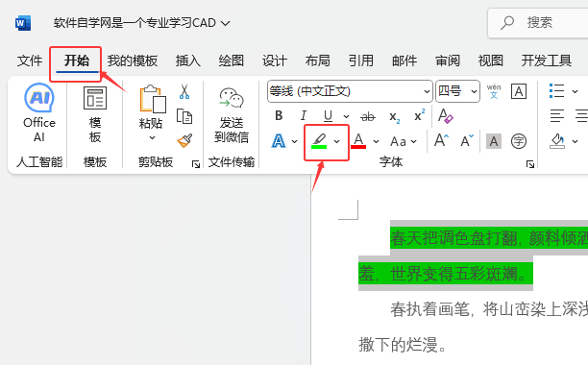The width and height of the screenshot is (588, 365).
Task: Switch to the 绘图 tab
Action: tap(232, 61)
